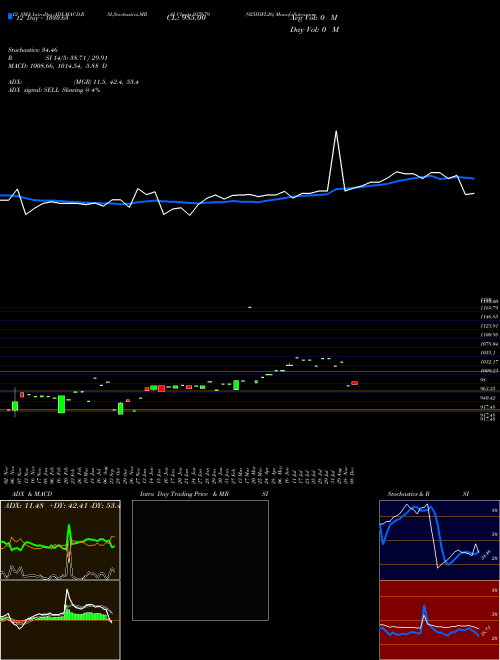
Task: Click the ADX & MACD panel title
Action: pos(32,494)
